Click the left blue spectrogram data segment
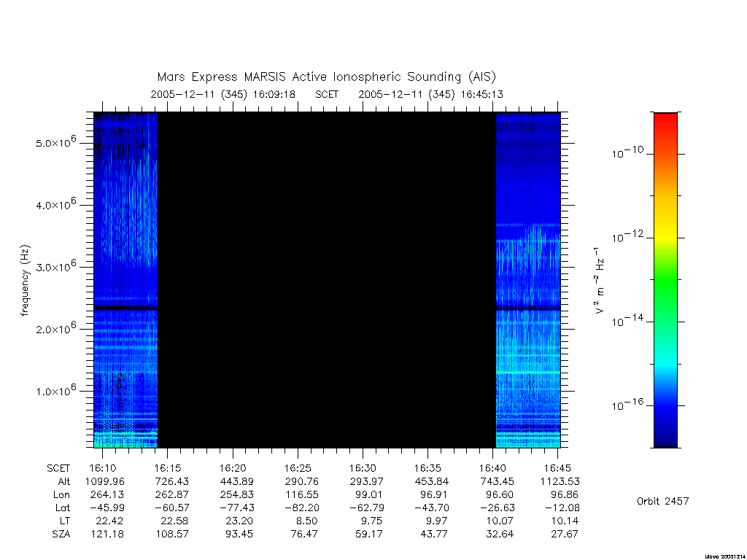This screenshot has height=560, width=747. [x=125, y=280]
